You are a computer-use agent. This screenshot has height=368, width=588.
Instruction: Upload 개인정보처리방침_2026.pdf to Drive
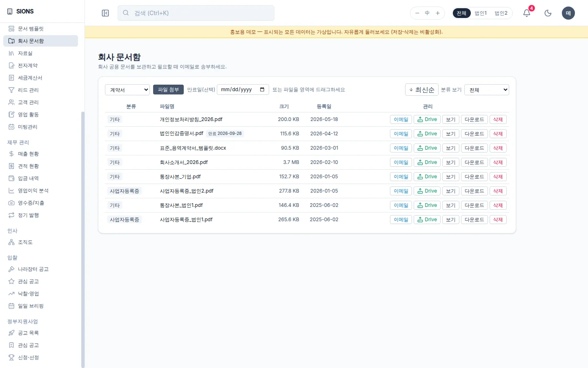point(427,119)
